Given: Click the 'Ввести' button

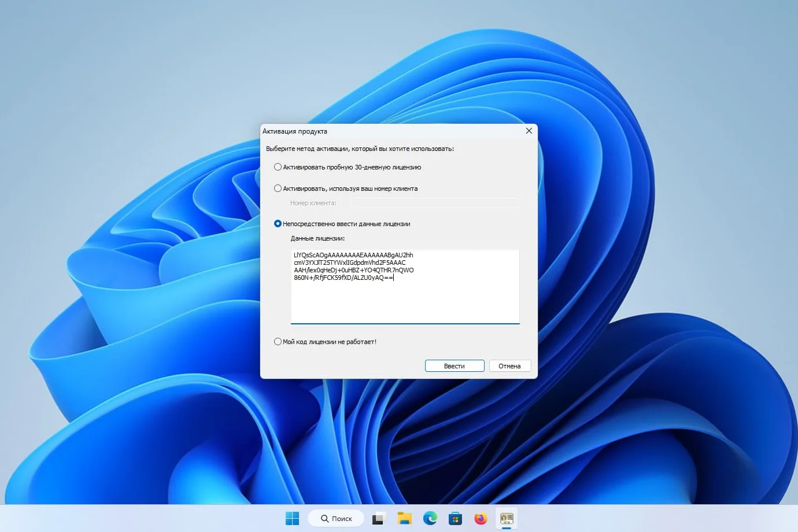Looking at the screenshot, I should point(455,366).
